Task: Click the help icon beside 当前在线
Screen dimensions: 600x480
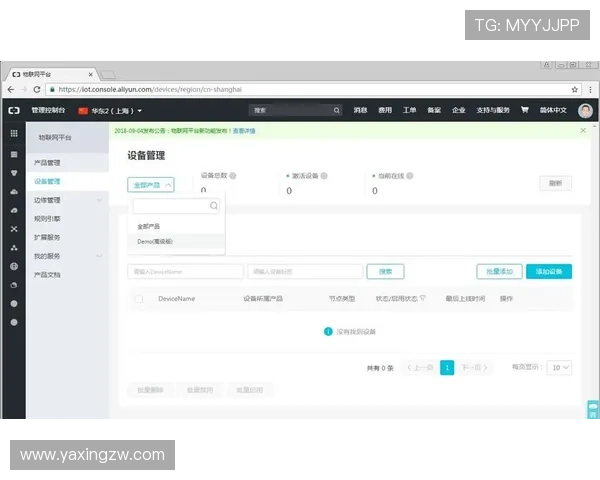Action: click(x=410, y=176)
